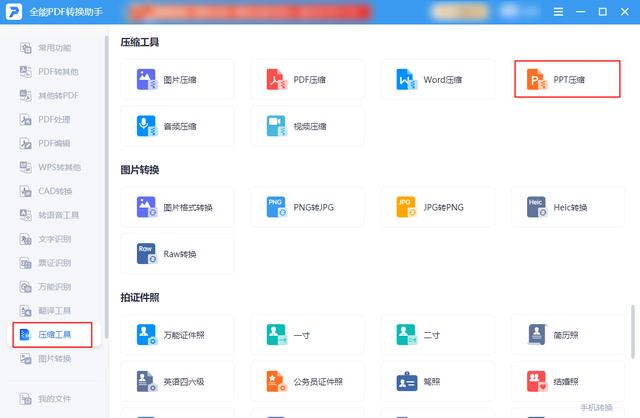Open the 公务员证件照 photo tool
Viewport: 640px width, 418px height.
[x=307, y=382]
